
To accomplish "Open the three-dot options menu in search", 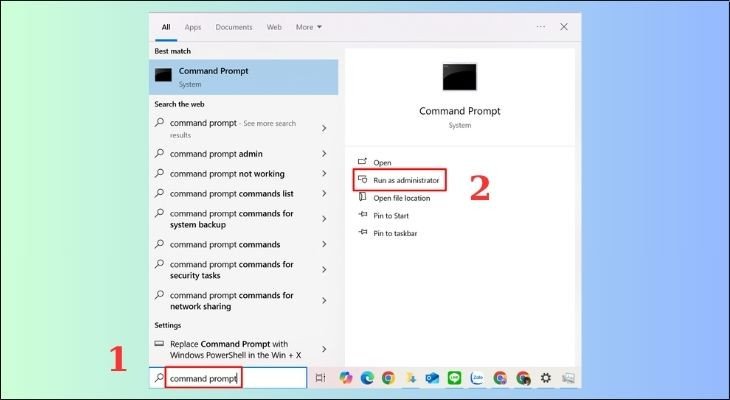I will click(541, 27).
